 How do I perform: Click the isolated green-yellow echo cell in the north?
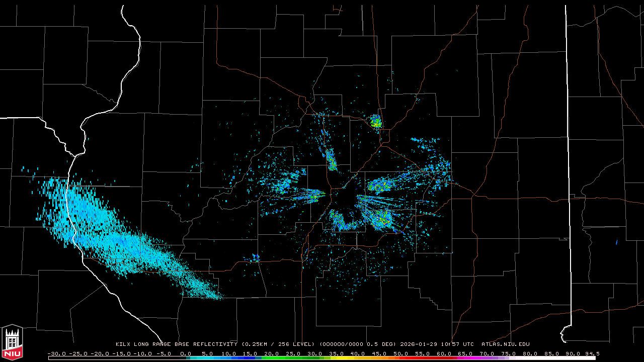pos(375,121)
